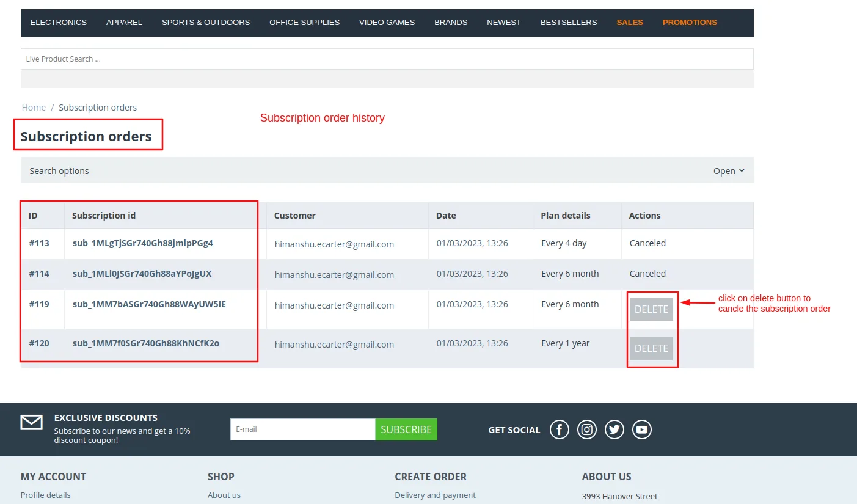
Task: Click the envelope icon beside Exclusive Discounts
Action: (x=32, y=422)
